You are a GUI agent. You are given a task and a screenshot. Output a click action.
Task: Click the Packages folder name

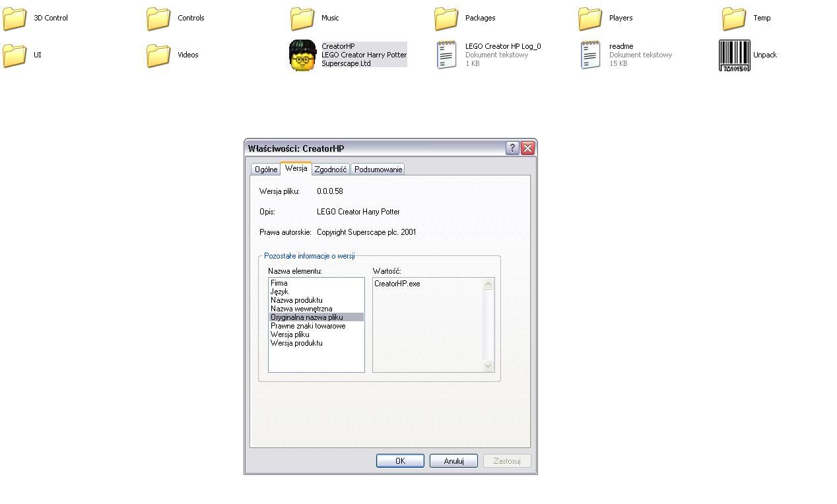480,18
